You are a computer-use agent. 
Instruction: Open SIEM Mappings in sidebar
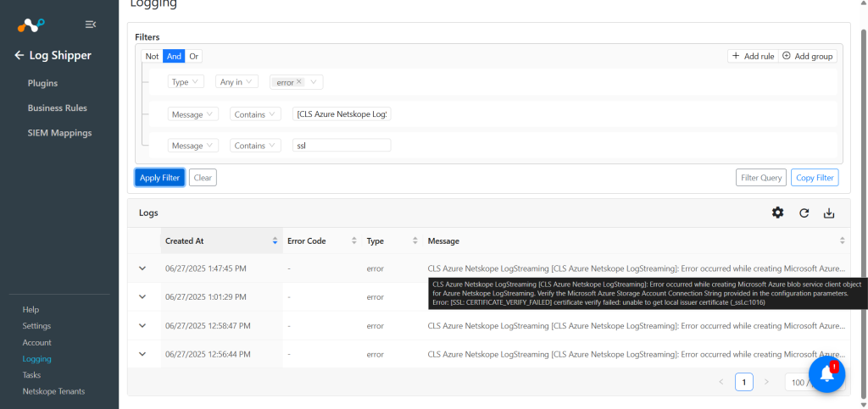coord(60,133)
